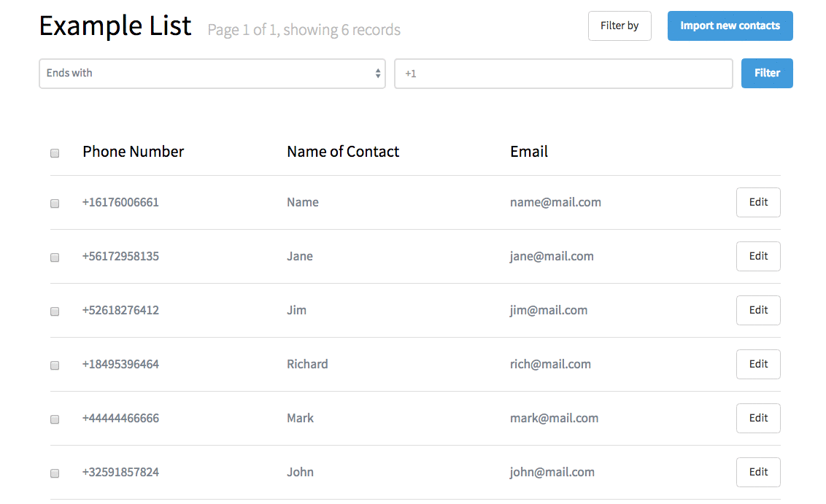This screenshot has width=826, height=504.
Task: Tick the checkbox next to Jim
Action: pos(55,311)
